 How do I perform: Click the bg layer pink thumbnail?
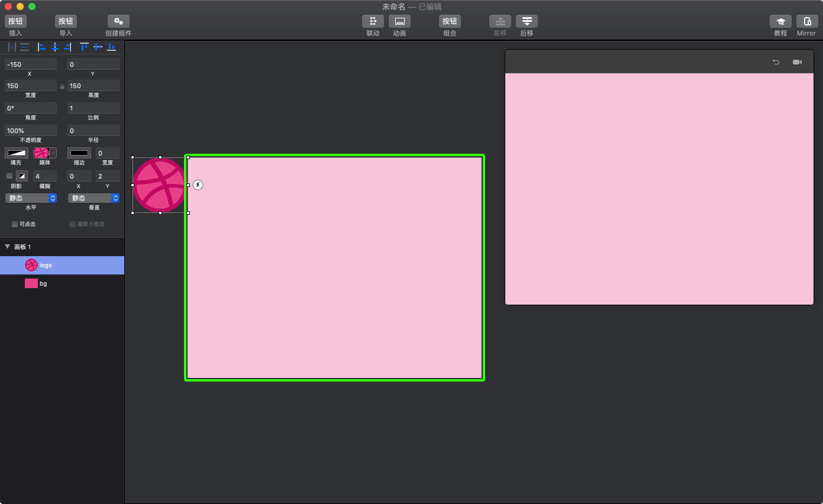[31, 283]
